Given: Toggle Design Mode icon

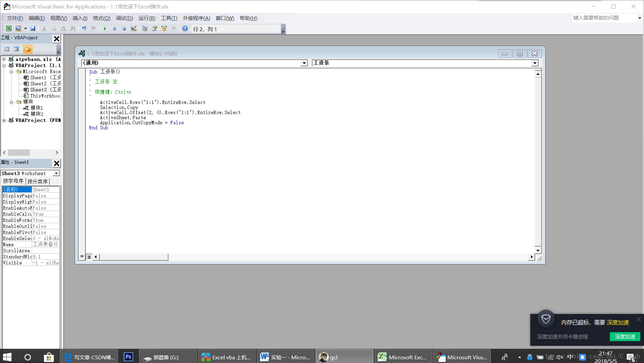Looking at the screenshot, I should coord(134,29).
